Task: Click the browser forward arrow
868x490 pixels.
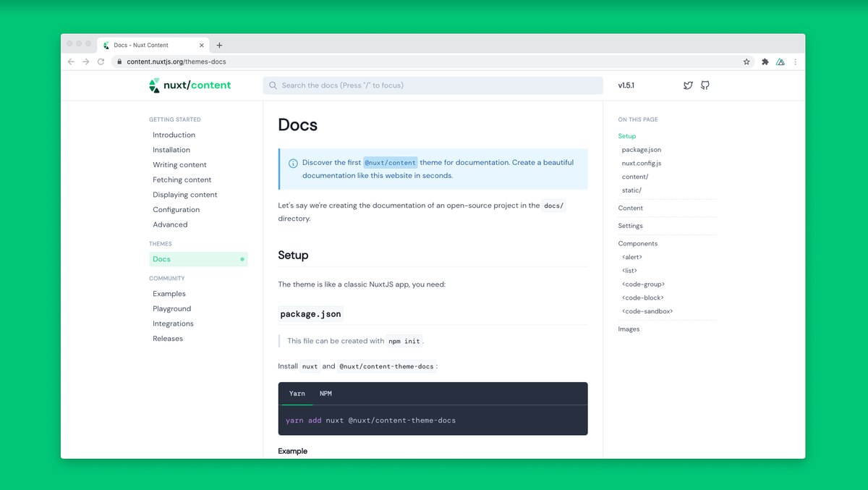Action: tap(85, 62)
